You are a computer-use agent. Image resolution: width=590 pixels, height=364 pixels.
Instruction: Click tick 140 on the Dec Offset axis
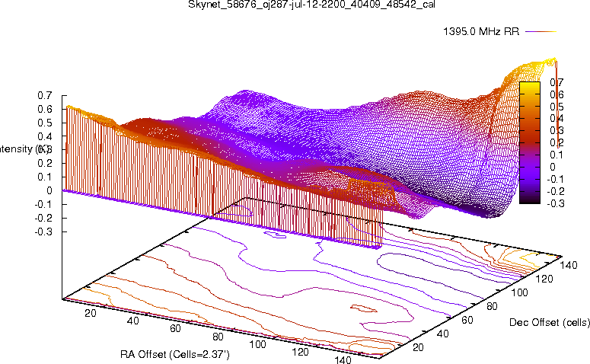(569, 265)
